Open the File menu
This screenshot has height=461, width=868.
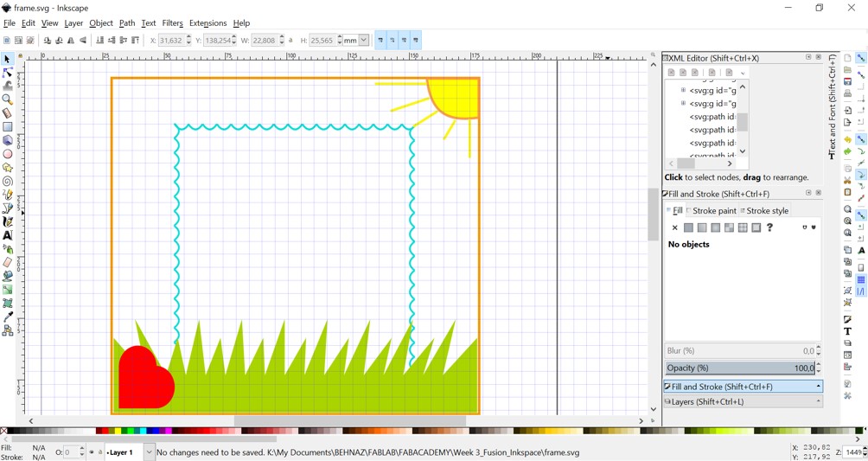[x=10, y=23]
